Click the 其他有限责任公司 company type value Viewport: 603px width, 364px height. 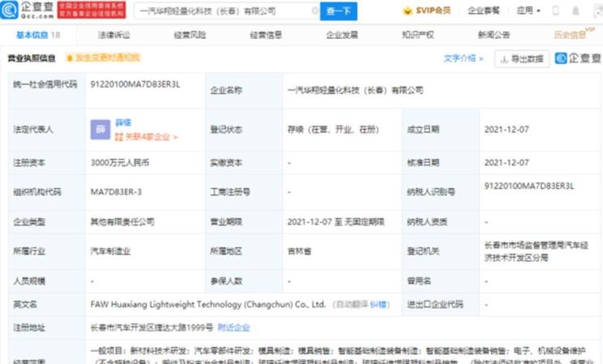coord(122,222)
